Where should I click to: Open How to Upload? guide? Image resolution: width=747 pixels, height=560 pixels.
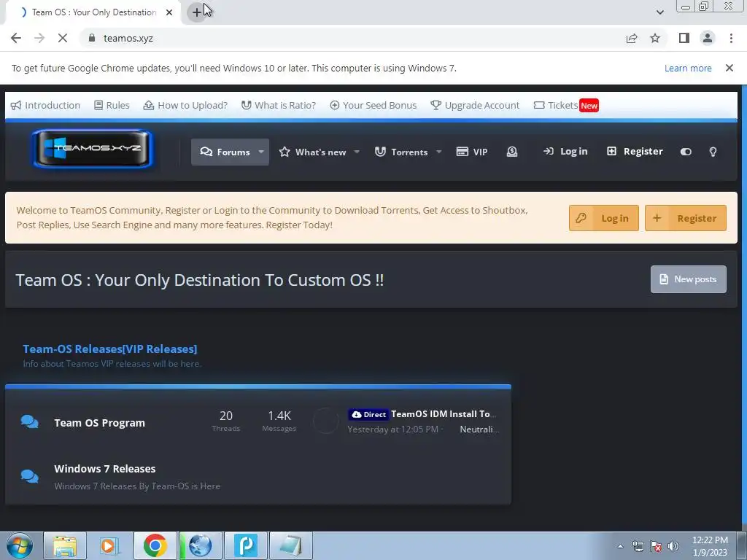click(185, 105)
